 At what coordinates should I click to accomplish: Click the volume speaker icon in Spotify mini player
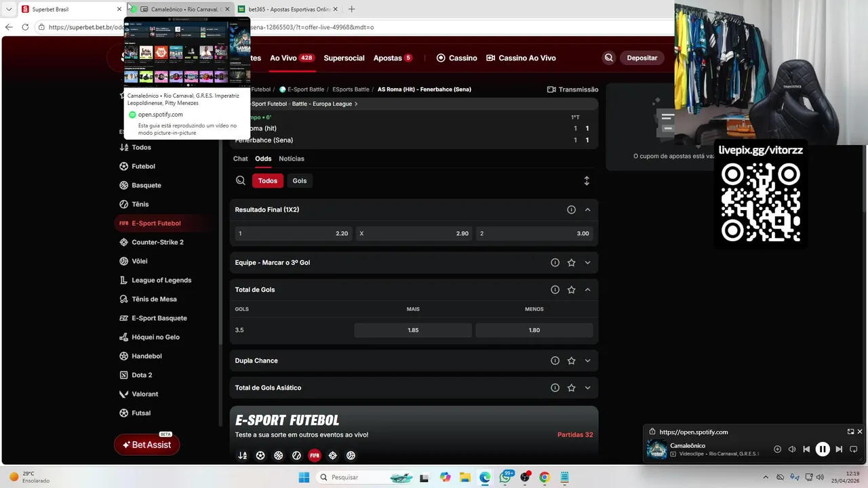[x=792, y=449]
